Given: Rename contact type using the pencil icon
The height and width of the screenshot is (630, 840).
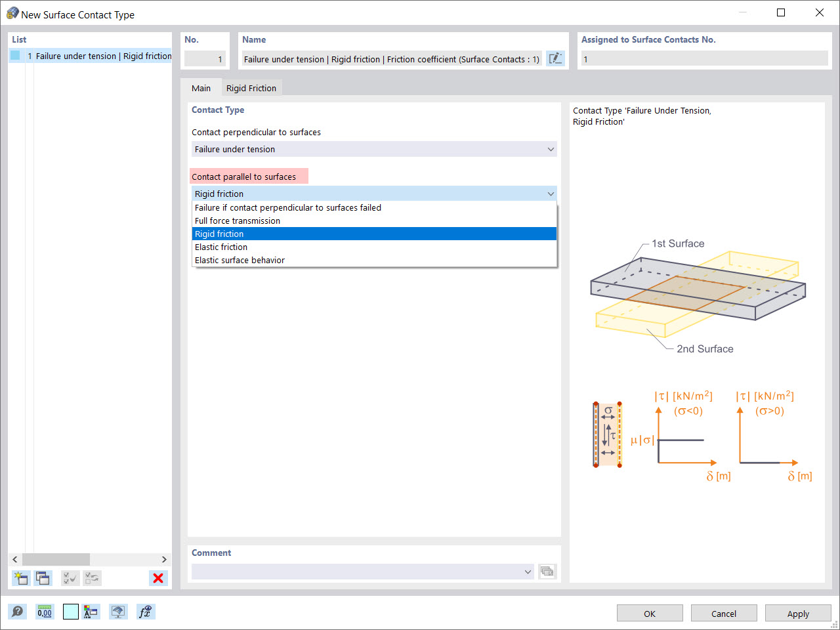Looking at the screenshot, I should pos(555,58).
